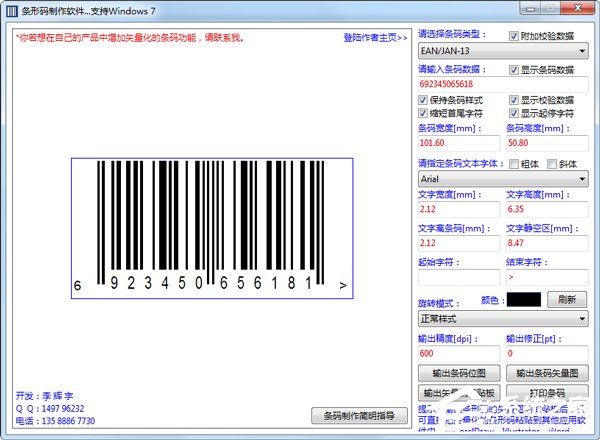Click the text width field under 文字宽度
Image resolution: width=600 pixels, height=440 pixels.
click(459, 209)
